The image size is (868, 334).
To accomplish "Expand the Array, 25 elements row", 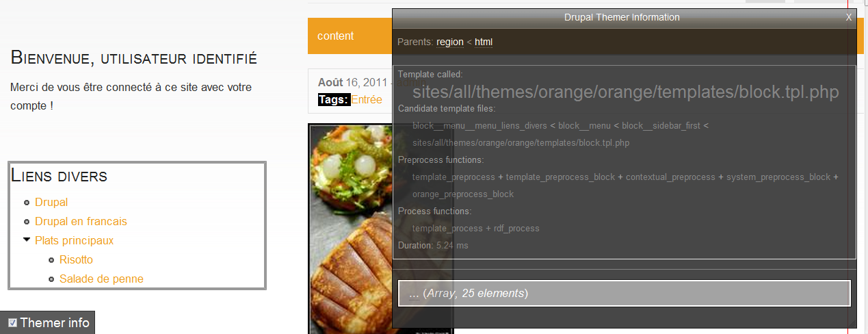I will coord(624,294).
